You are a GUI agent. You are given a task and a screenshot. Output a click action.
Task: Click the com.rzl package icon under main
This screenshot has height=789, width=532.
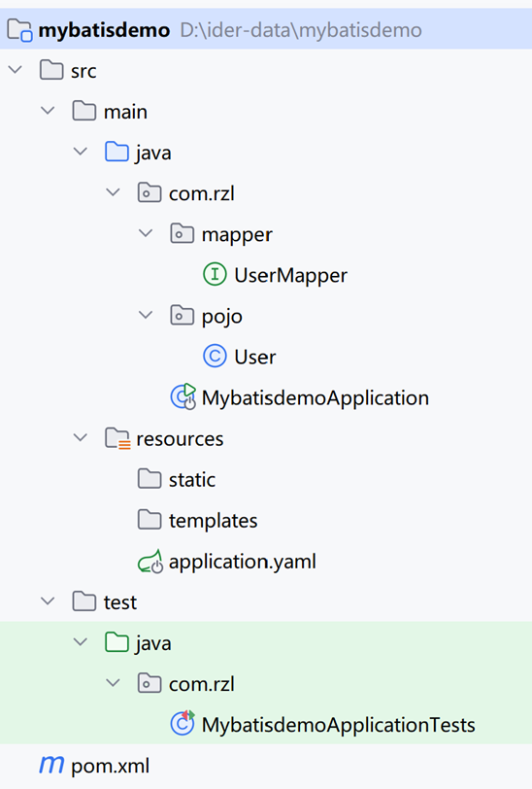(x=150, y=192)
